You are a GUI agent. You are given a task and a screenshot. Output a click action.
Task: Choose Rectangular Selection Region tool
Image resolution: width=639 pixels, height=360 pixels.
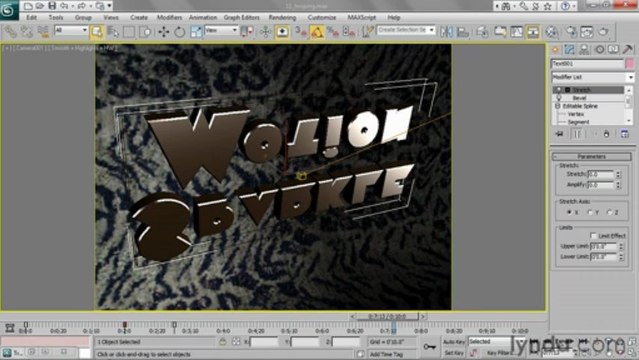[129, 32]
